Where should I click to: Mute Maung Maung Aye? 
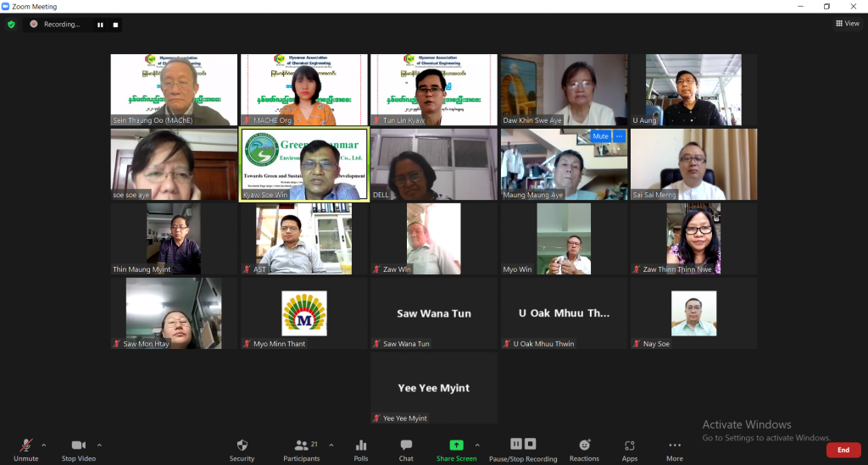pyautogui.click(x=600, y=136)
